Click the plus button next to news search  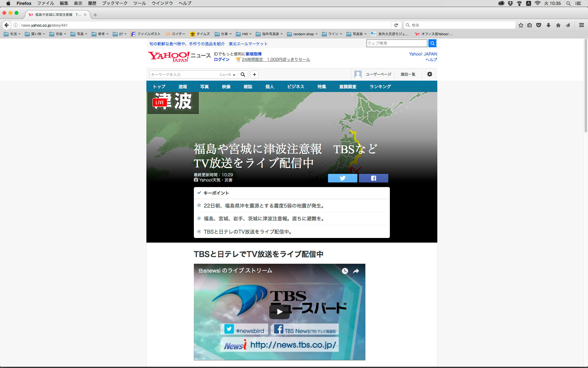click(254, 75)
